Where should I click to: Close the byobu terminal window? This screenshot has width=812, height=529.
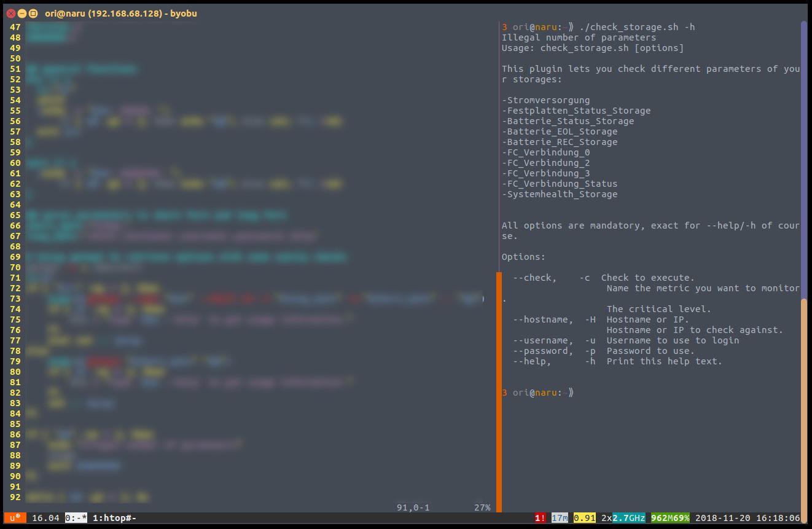pyautogui.click(x=10, y=13)
